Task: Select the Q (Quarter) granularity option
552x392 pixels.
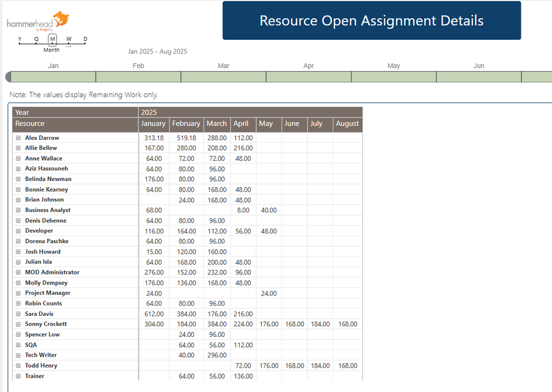Action: click(x=36, y=39)
